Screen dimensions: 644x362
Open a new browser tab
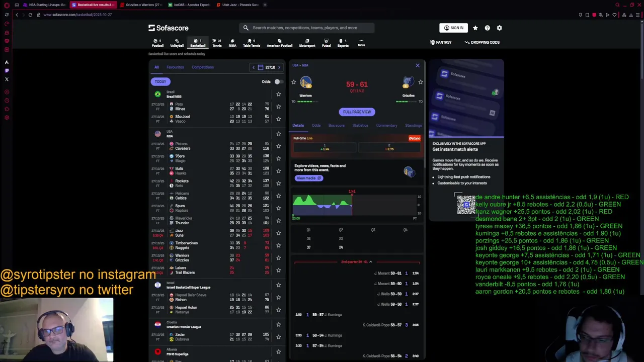[265, 5]
